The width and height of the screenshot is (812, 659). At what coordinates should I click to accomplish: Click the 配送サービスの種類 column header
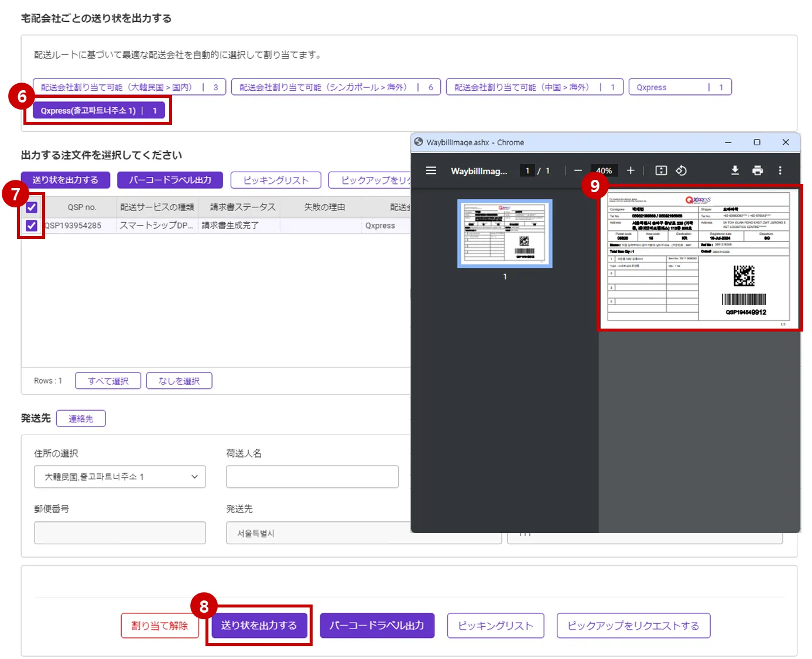(x=157, y=207)
